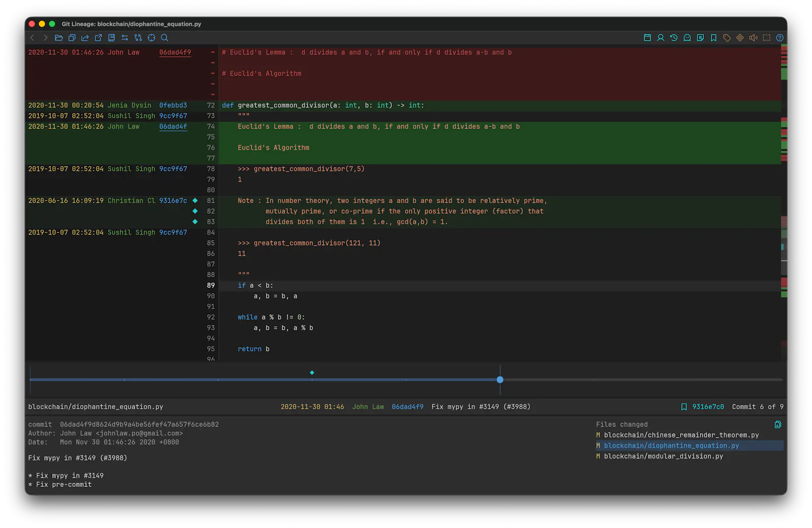This screenshot has width=812, height=528.
Task: Select blockchain/chinese_remainder_theorem.py in files changed
Action: (681, 435)
